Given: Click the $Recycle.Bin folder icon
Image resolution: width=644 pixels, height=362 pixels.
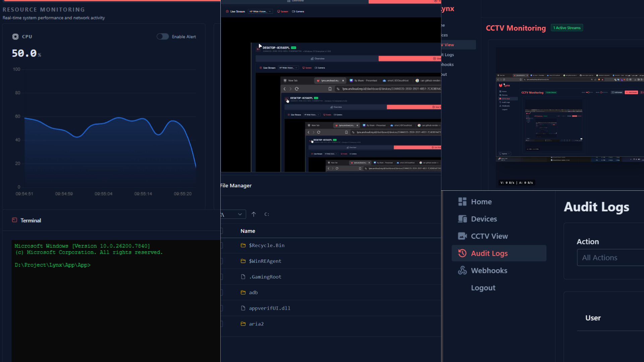Looking at the screenshot, I should tap(243, 245).
